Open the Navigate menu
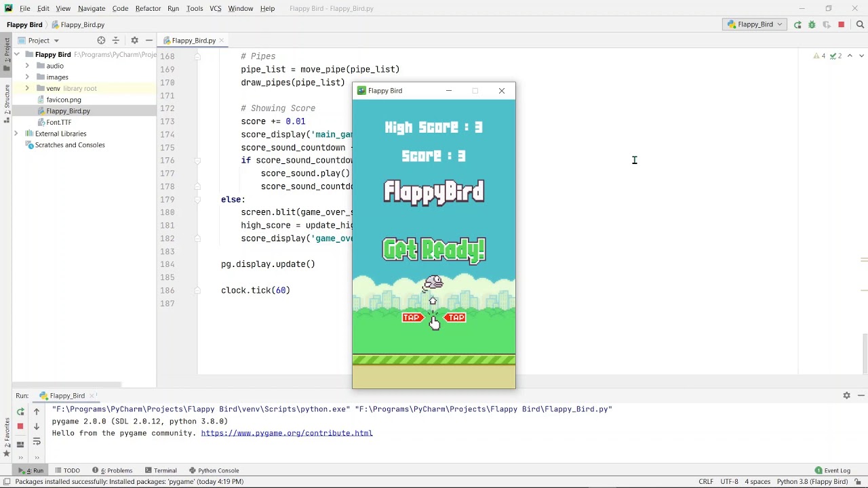Screen dimensions: 868x488 coord(92,8)
